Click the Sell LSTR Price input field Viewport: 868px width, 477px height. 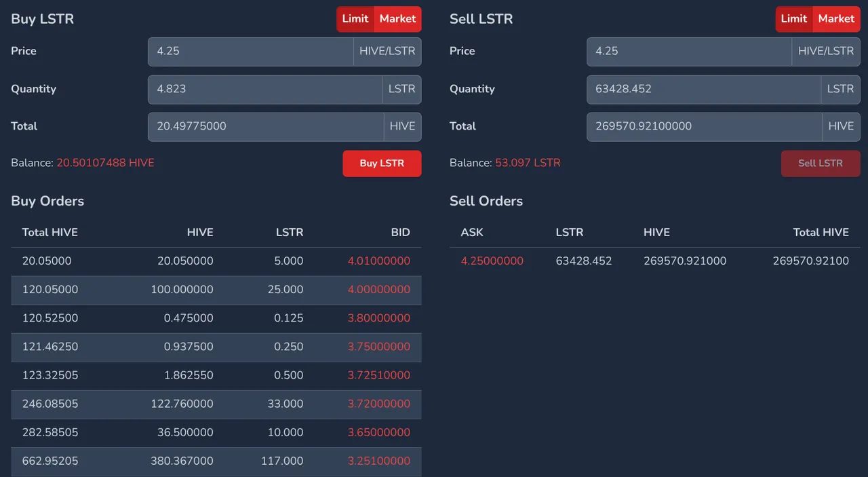690,52
